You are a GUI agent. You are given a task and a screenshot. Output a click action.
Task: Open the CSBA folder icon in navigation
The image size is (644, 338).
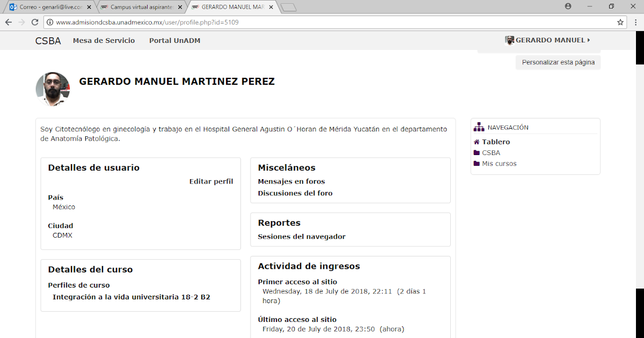click(x=476, y=152)
